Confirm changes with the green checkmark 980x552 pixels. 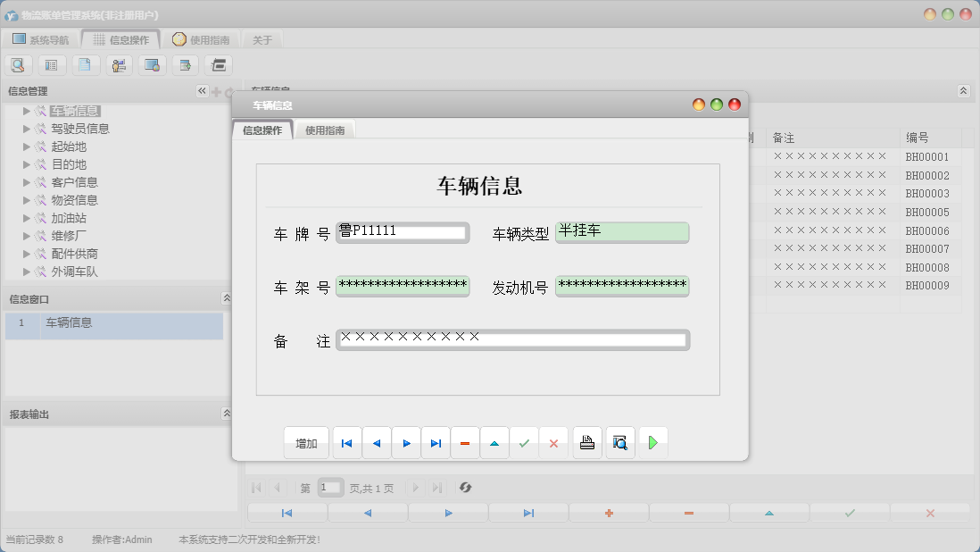(525, 442)
